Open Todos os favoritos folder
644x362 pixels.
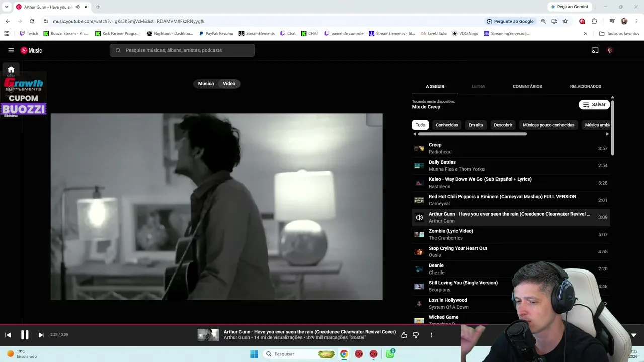619,34
